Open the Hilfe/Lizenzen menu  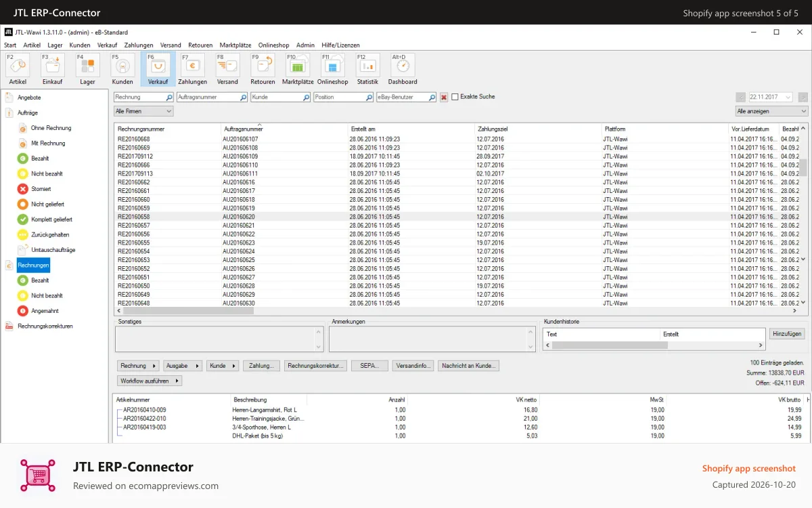pos(341,45)
